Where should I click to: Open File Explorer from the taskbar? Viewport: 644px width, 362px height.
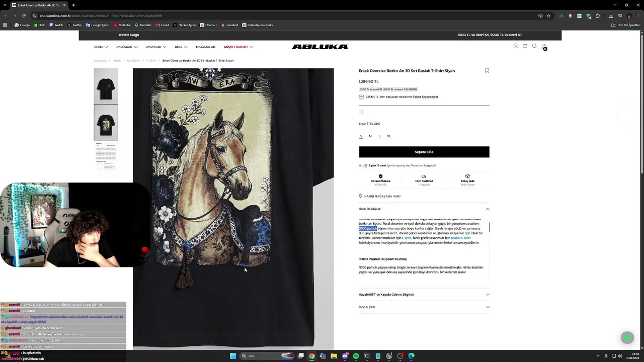tap(334, 356)
